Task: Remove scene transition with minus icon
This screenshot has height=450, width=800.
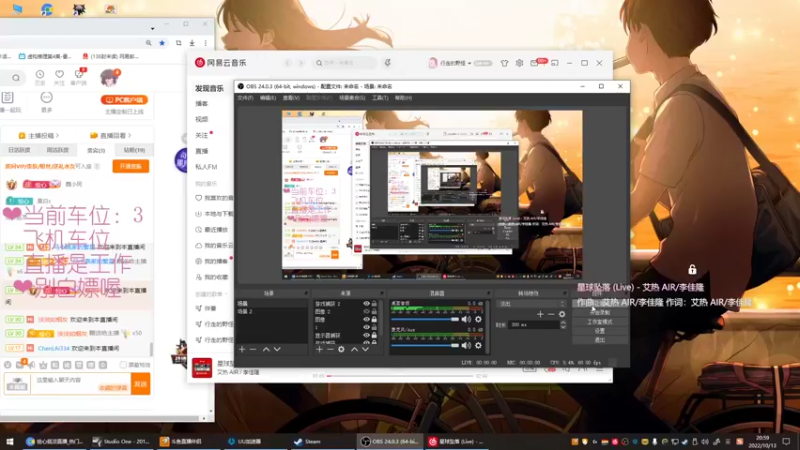Action: pos(551,314)
